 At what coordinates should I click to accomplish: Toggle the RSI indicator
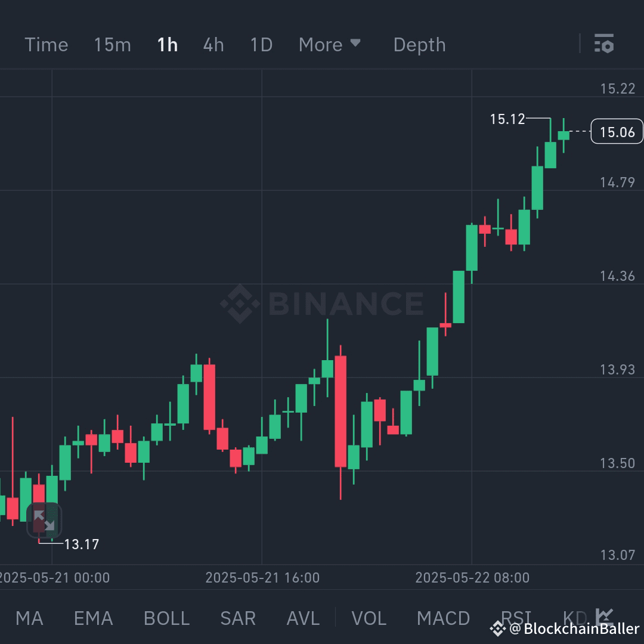516,618
